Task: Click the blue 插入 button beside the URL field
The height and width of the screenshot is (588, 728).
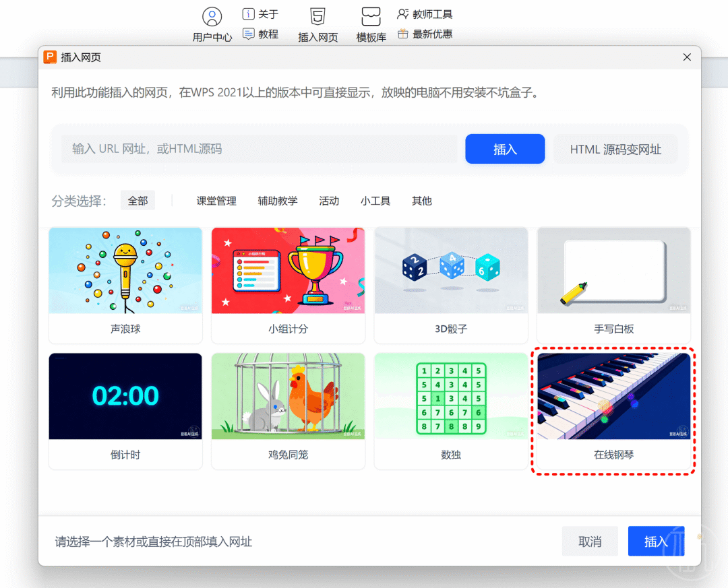Action: (x=505, y=149)
